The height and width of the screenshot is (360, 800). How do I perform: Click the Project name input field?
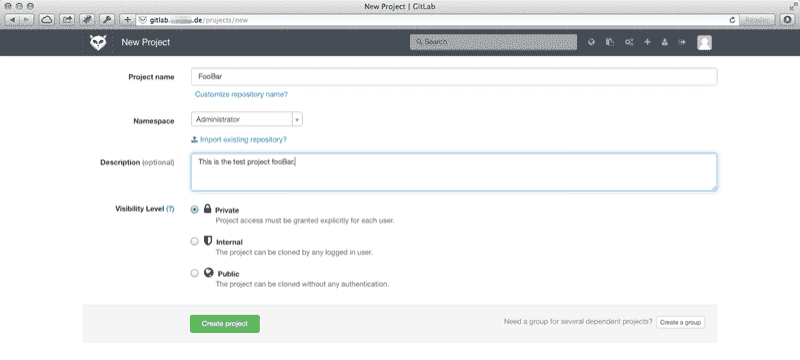(x=454, y=76)
